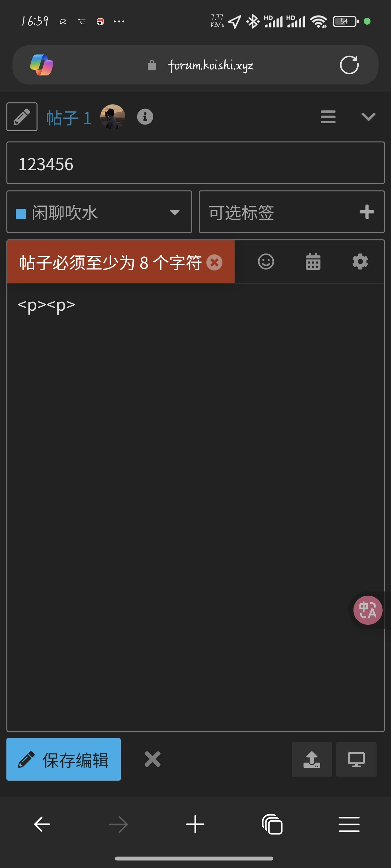The width and height of the screenshot is (391, 868).
Task: Click the title field containing 123456
Action: pyautogui.click(x=195, y=163)
